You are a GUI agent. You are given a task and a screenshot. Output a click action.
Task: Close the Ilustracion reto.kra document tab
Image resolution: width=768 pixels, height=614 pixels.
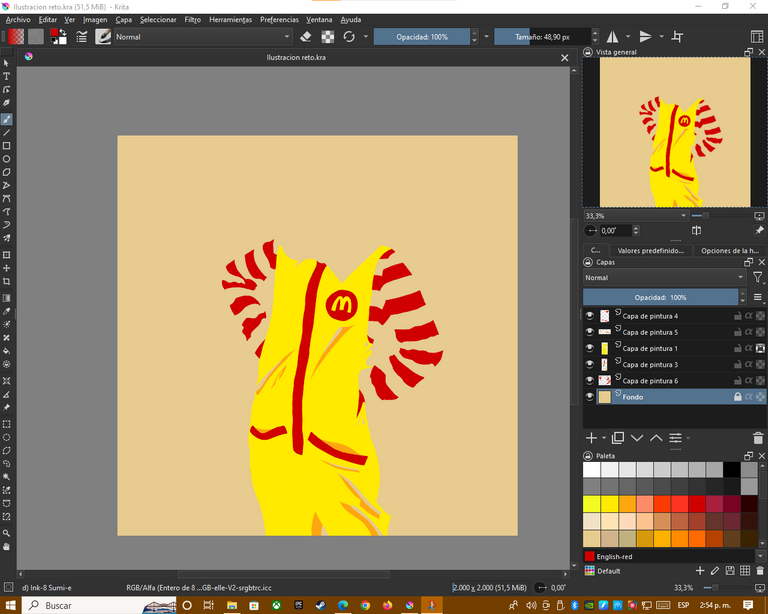pyautogui.click(x=564, y=58)
